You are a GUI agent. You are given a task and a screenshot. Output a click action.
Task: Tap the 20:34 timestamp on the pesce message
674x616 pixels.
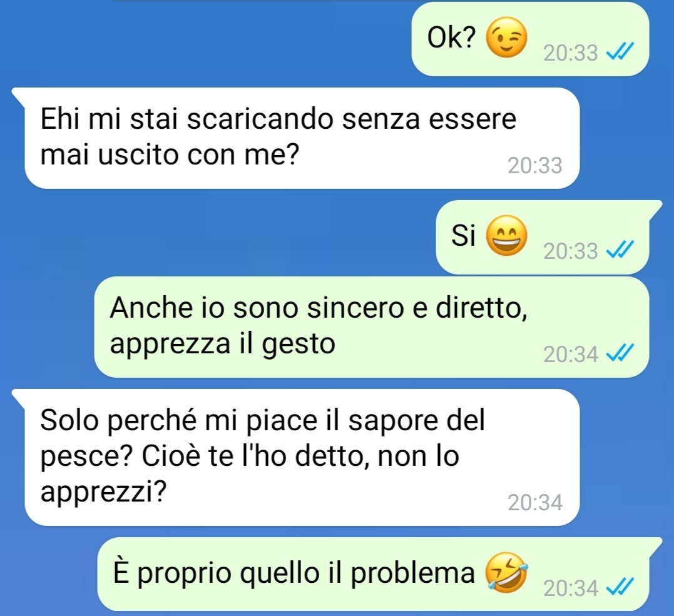click(x=534, y=502)
